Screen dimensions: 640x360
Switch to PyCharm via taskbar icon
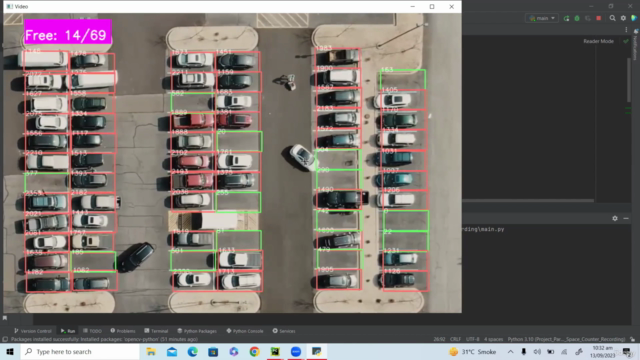276,351
